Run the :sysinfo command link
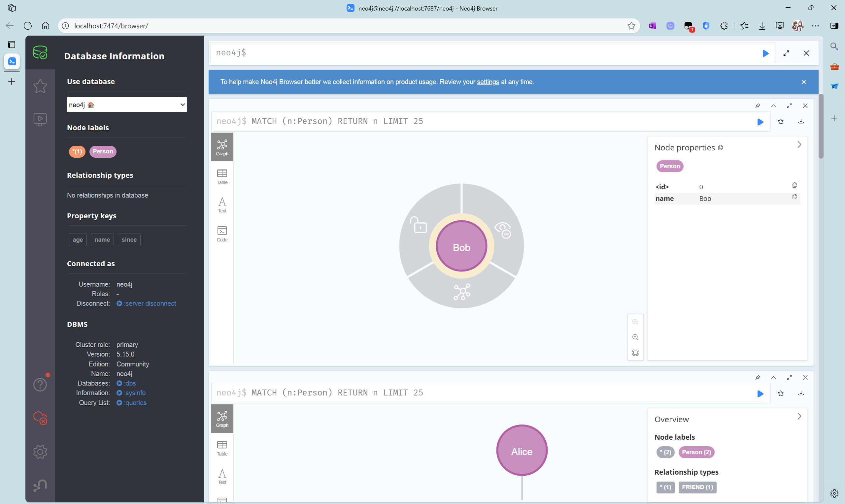Image resolution: width=845 pixels, height=504 pixels. pos(131,393)
